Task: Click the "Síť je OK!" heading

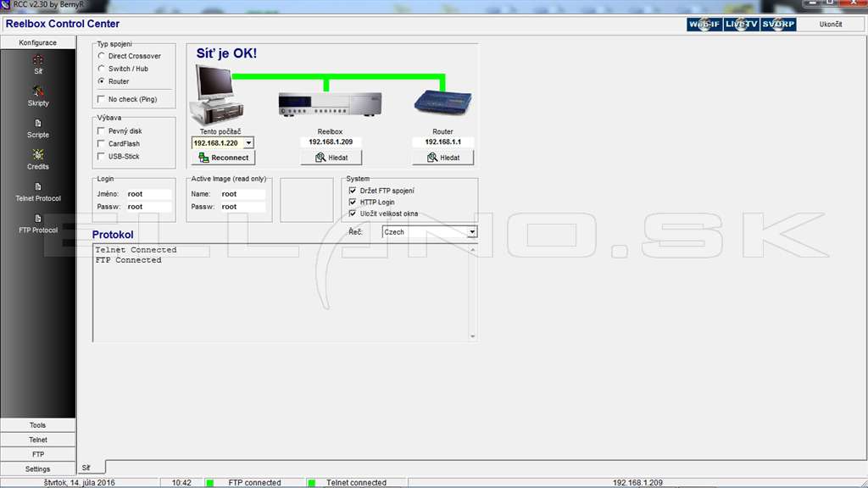Action: [x=226, y=53]
